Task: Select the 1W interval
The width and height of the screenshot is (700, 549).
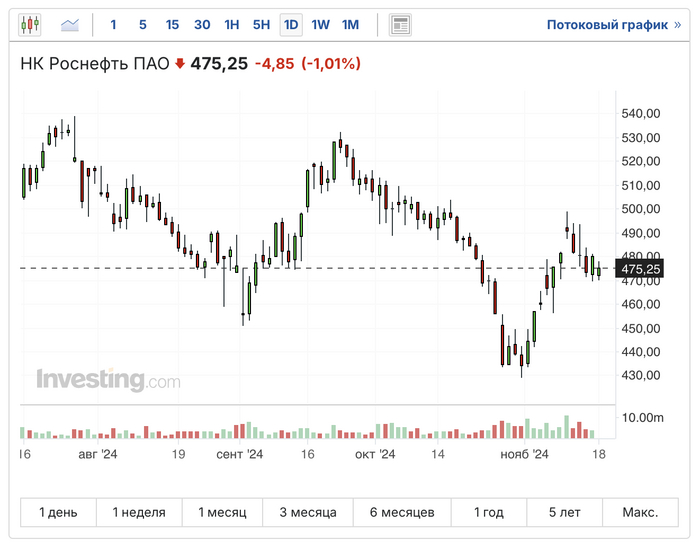Action: 321,24
